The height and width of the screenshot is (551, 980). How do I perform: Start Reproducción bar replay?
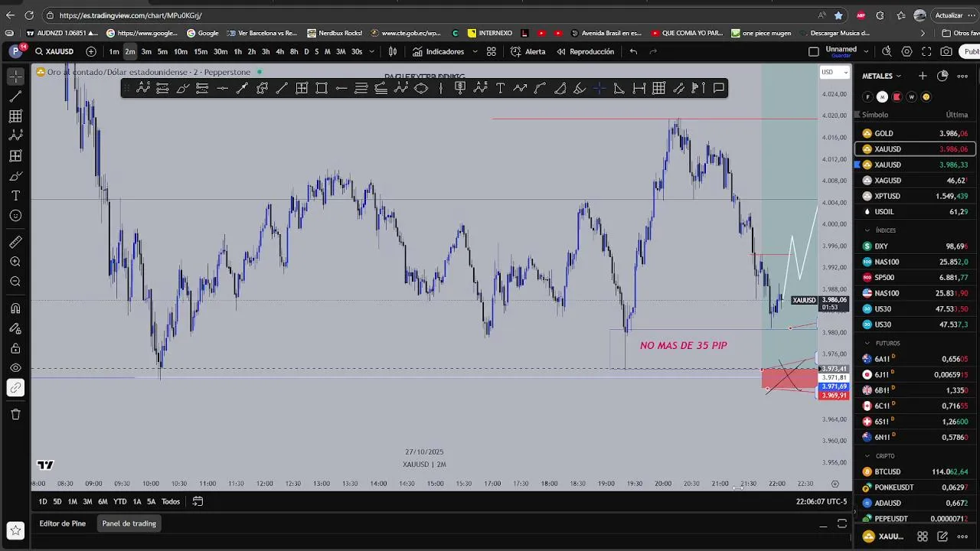[x=586, y=51]
